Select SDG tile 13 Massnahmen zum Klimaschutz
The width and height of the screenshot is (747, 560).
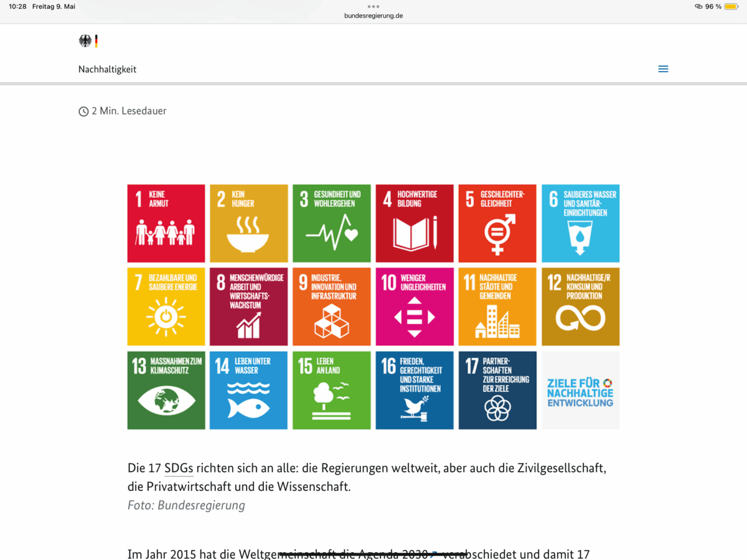click(x=166, y=390)
